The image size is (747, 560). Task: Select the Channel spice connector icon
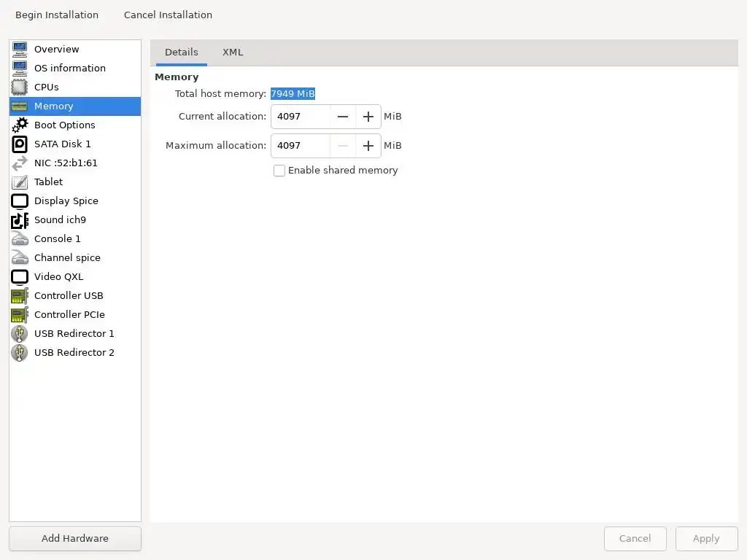click(20, 257)
